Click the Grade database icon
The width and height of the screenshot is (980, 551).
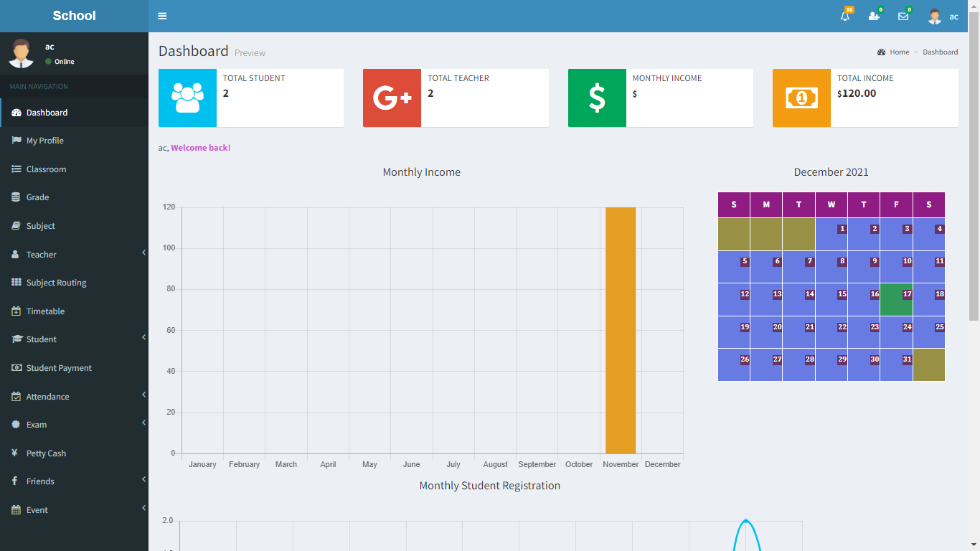click(17, 197)
